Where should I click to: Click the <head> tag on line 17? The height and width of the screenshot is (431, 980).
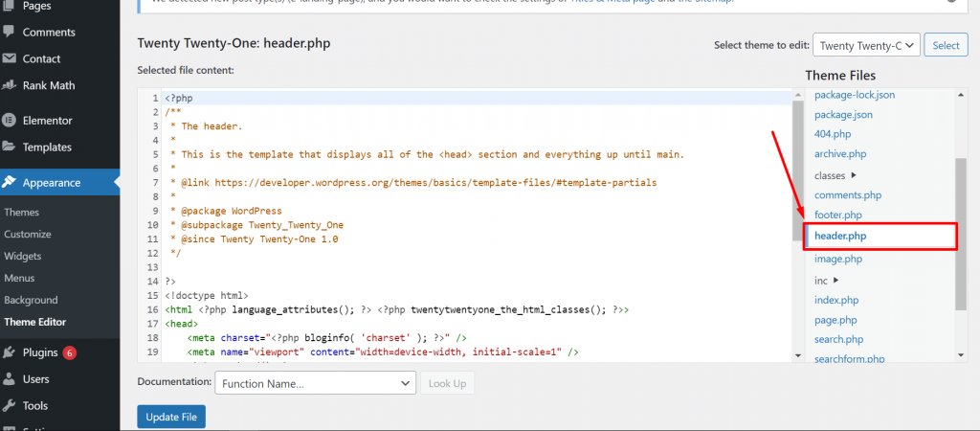pos(181,324)
